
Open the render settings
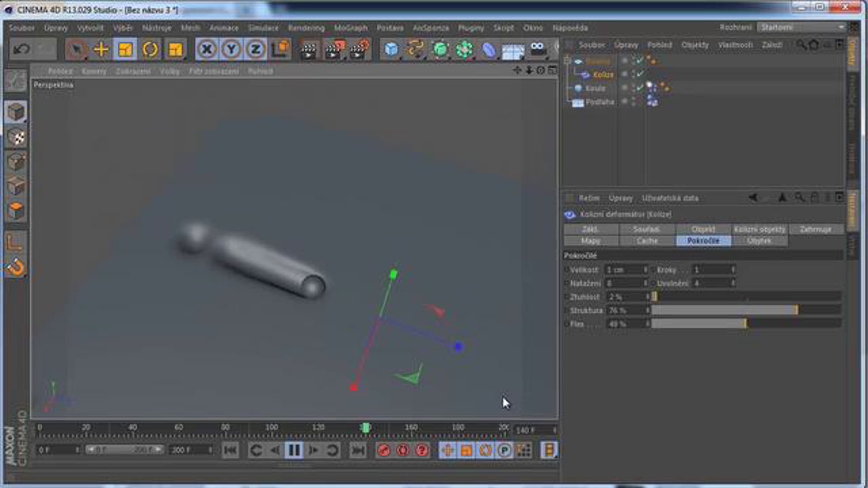358,50
